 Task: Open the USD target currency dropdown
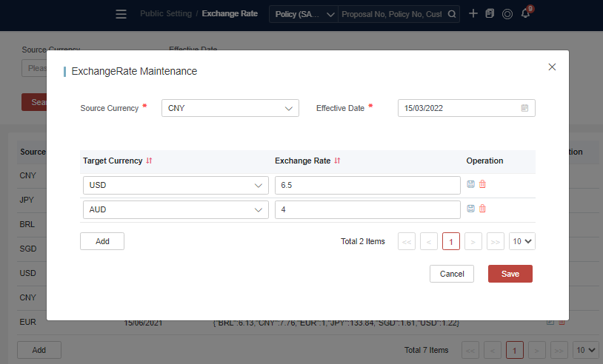(x=259, y=185)
